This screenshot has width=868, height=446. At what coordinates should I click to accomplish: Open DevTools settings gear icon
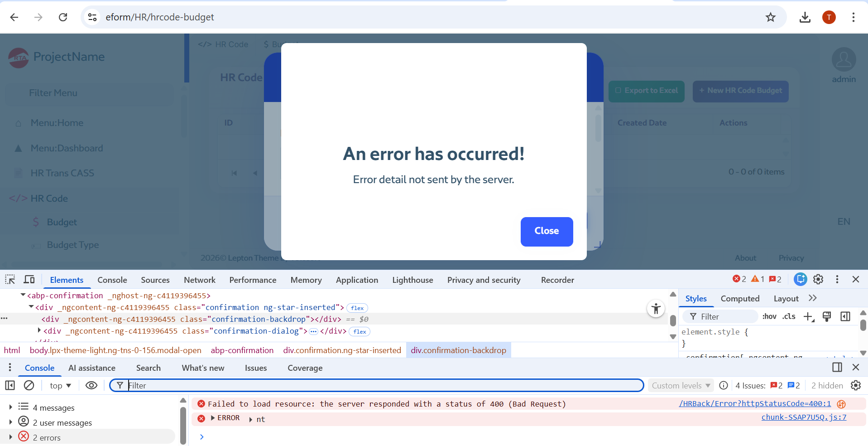pos(818,279)
